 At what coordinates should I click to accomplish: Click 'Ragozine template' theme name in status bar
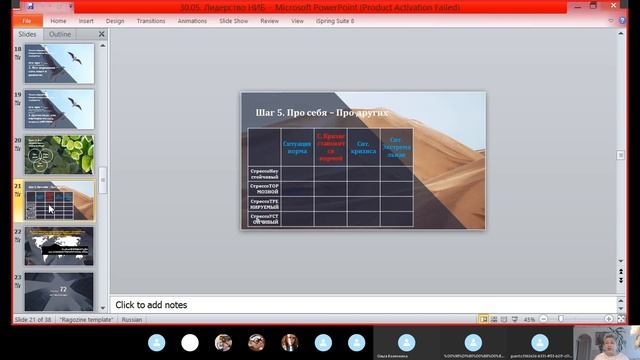click(86, 320)
